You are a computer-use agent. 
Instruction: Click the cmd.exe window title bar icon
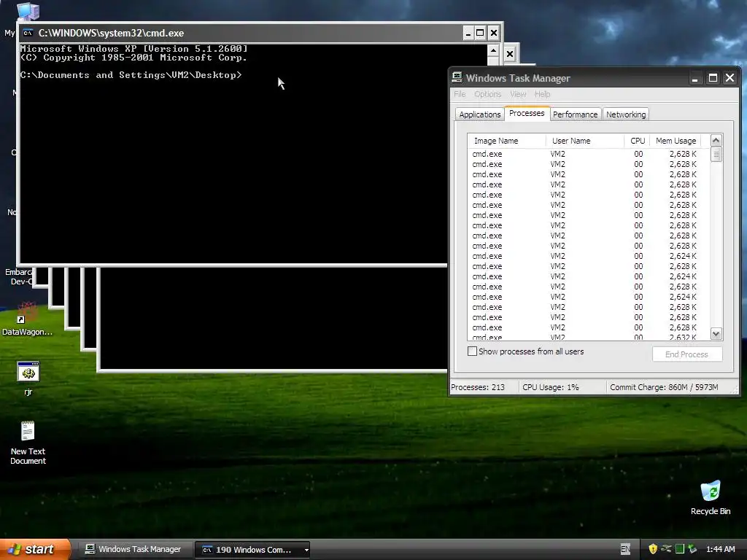[28, 33]
